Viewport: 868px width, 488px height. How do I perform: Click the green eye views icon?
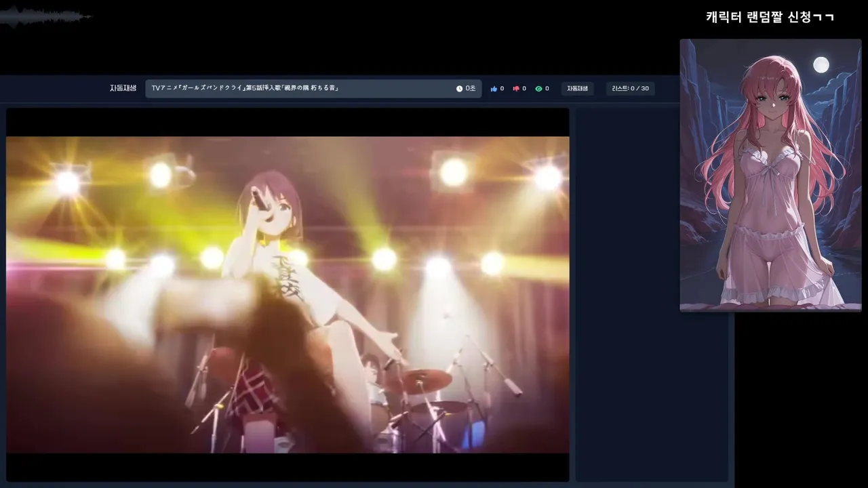(538, 89)
